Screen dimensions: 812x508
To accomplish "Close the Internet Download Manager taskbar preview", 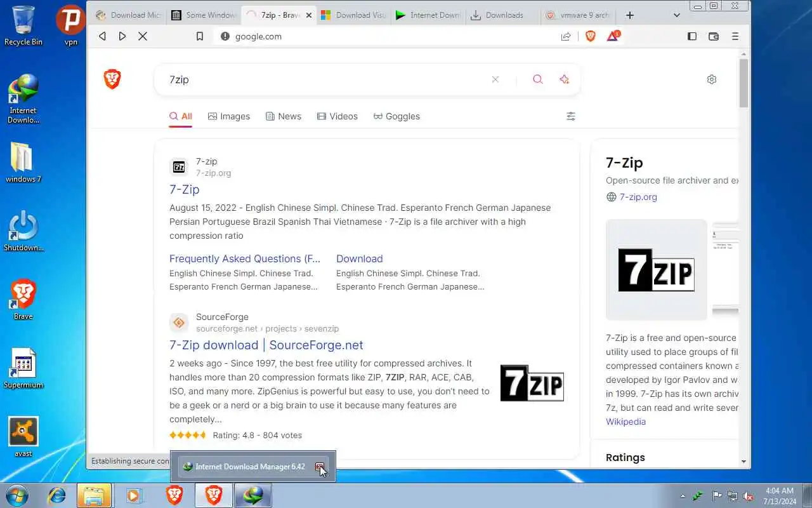I will 320,467.
